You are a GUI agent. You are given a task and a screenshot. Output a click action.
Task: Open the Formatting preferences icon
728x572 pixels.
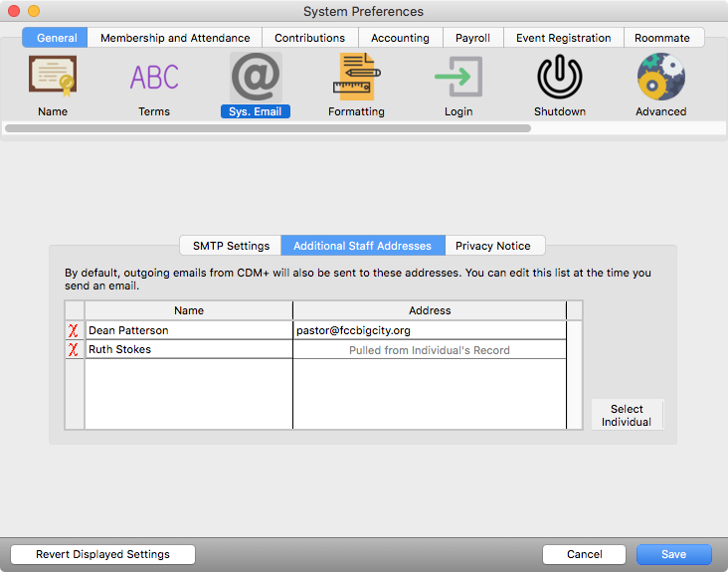pyautogui.click(x=356, y=78)
